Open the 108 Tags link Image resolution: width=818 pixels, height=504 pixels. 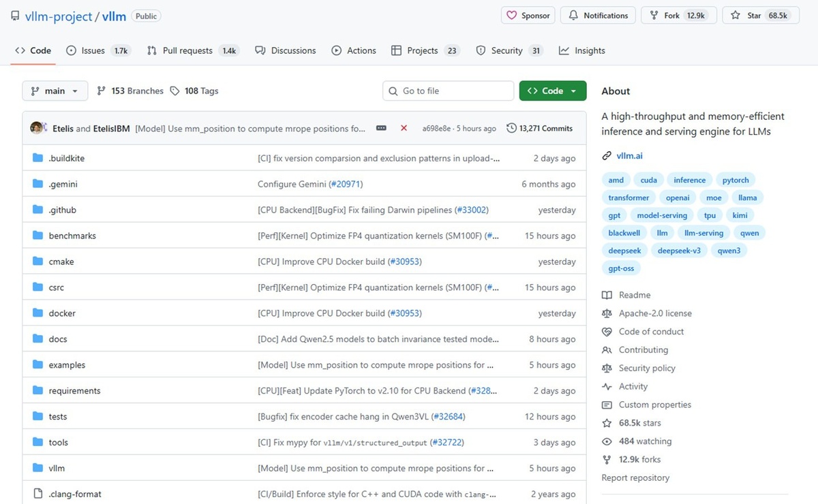(x=194, y=91)
